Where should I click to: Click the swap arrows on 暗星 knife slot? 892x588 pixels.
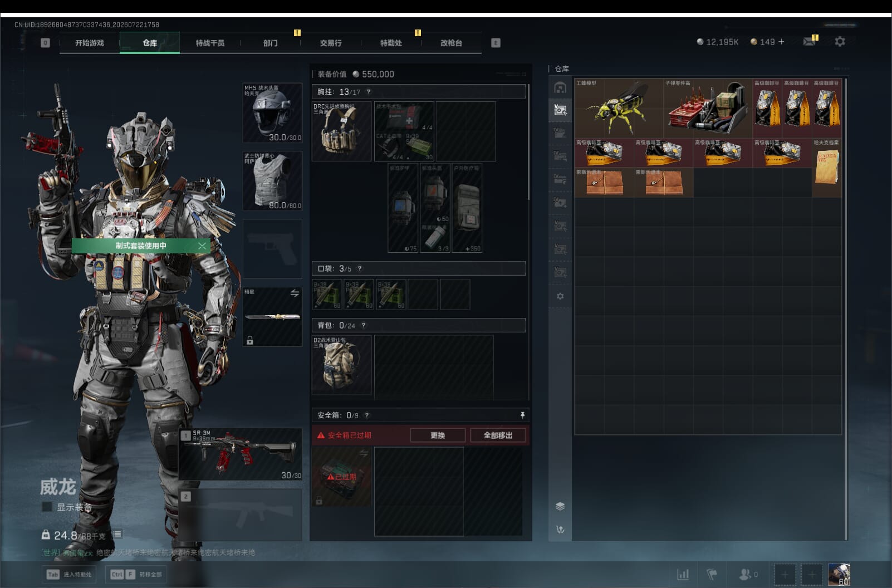tap(295, 293)
